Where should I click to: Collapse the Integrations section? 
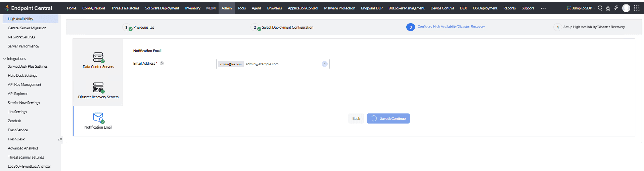[x=4, y=59]
